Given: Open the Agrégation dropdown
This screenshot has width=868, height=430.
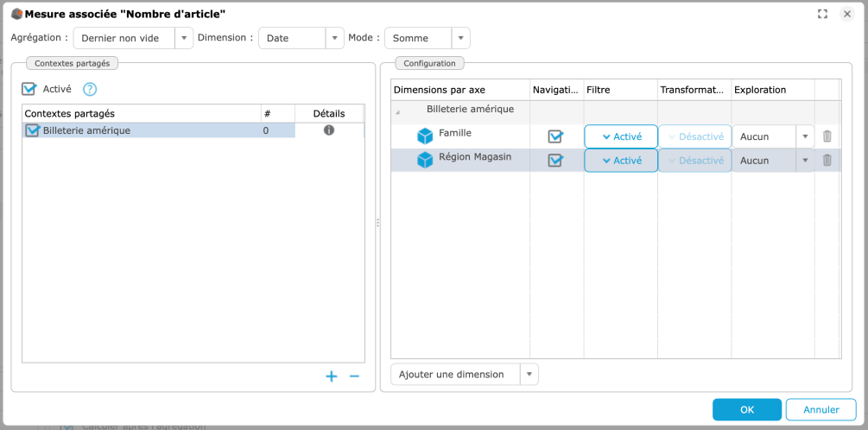Looking at the screenshot, I should pos(183,38).
